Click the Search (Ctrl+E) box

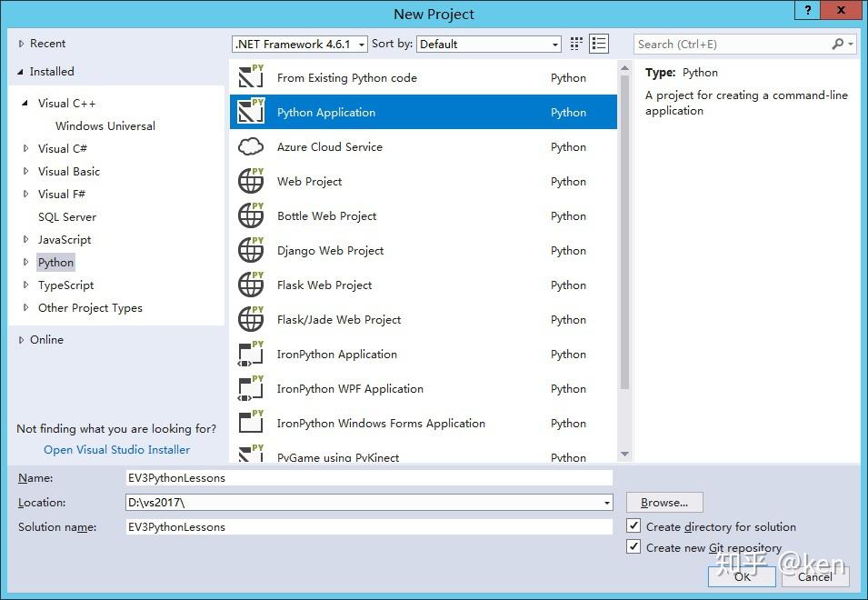[732, 45]
